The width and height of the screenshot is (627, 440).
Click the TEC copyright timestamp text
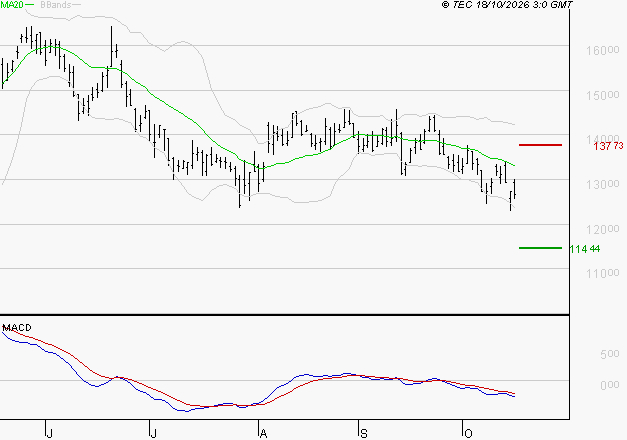[507, 5]
